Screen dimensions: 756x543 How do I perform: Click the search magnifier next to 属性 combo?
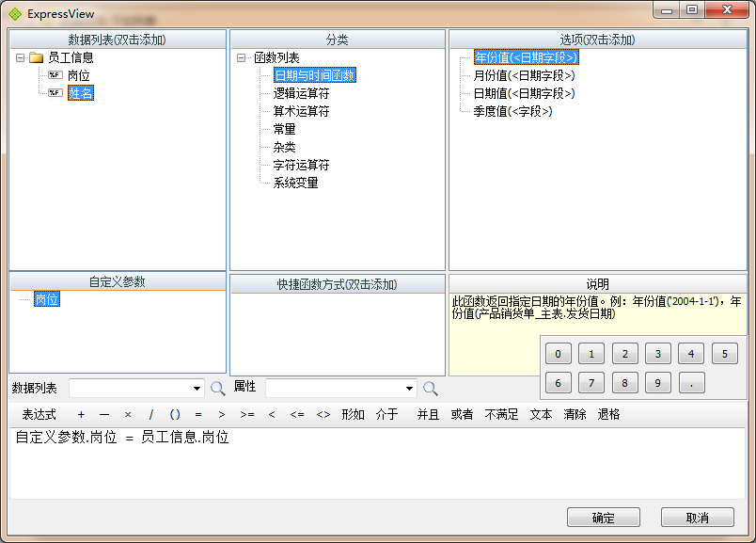point(431,388)
